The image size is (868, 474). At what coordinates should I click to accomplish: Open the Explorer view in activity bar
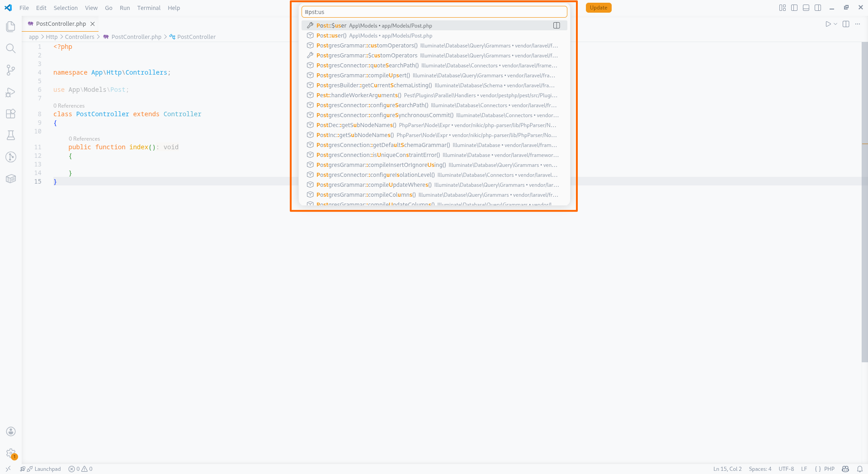point(11,27)
